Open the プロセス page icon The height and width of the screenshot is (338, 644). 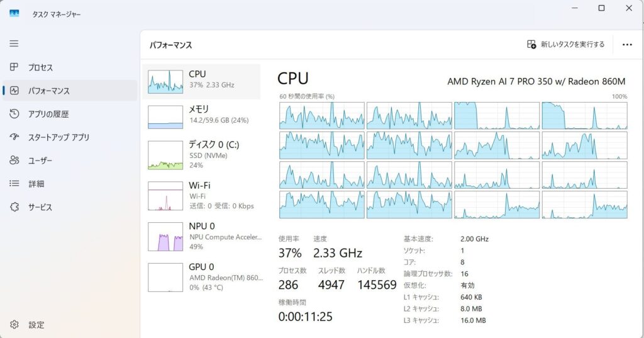[14, 67]
